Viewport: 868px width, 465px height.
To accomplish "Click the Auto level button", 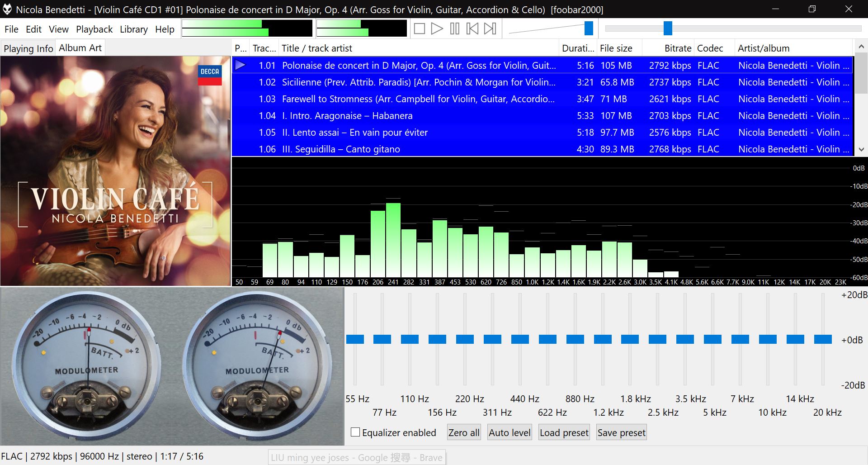I will point(509,432).
